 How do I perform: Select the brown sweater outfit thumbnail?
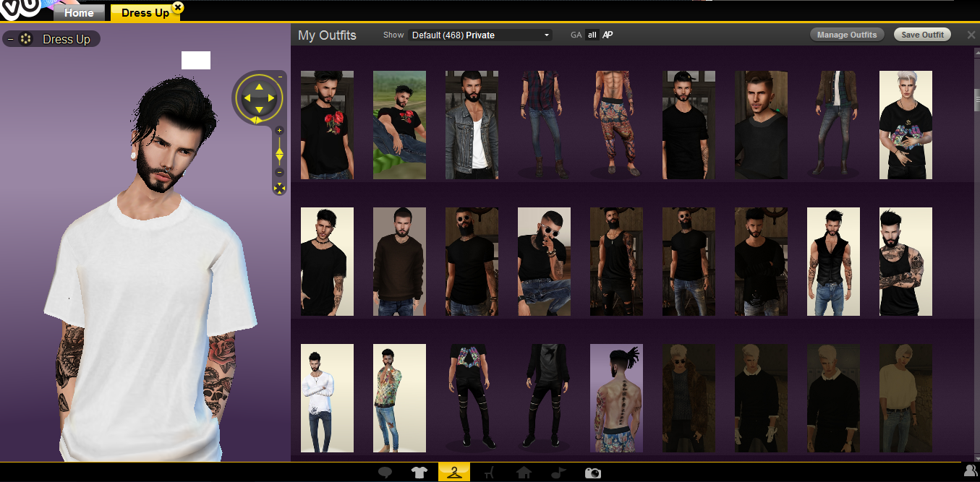pos(399,262)
